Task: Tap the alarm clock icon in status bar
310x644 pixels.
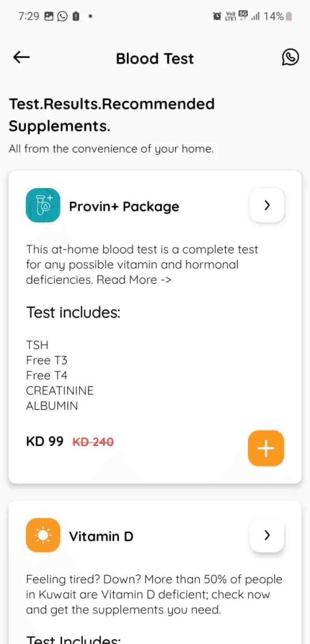Action: click(217, 15)
